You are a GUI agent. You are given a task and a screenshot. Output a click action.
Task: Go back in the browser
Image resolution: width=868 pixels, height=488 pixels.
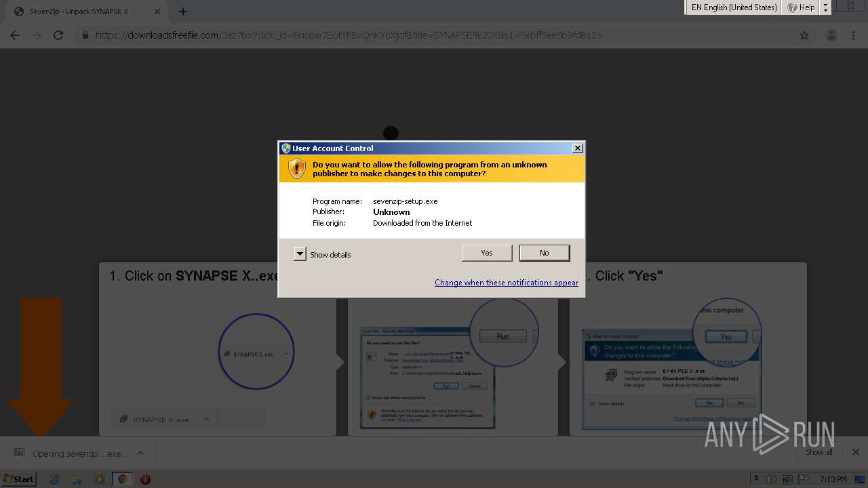click(x=15, y=35)
